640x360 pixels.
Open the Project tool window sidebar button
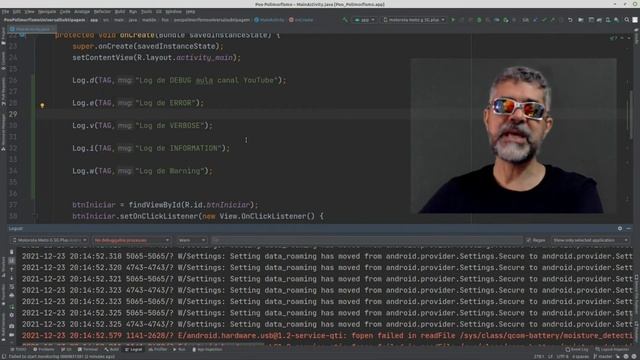[x=3, y=37]
